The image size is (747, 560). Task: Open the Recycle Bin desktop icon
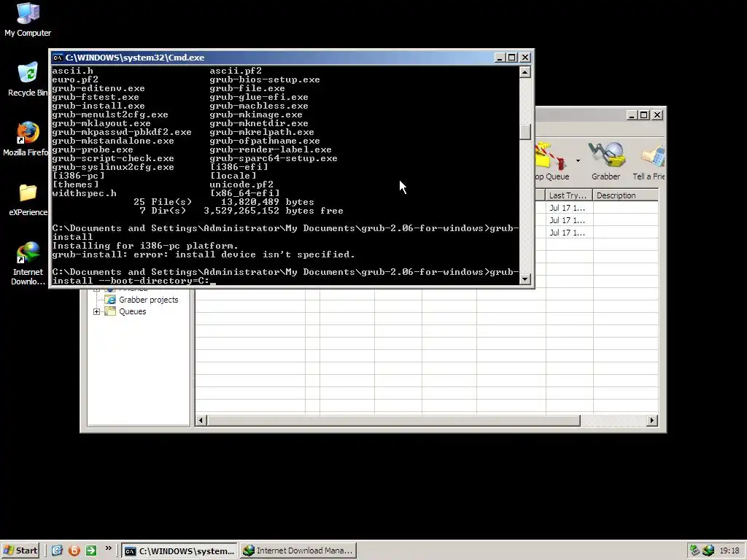point(28,79)
